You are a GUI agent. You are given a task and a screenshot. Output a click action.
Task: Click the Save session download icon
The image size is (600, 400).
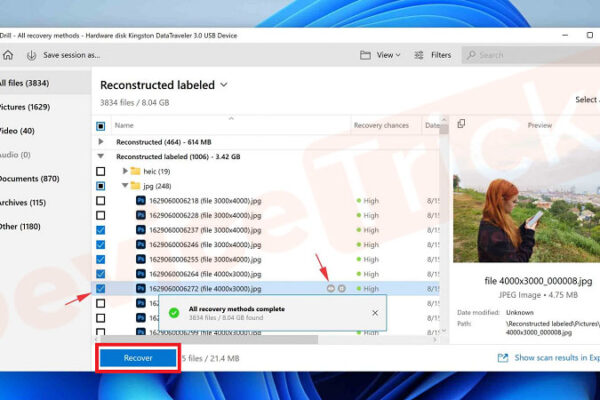tap(31, 56)
